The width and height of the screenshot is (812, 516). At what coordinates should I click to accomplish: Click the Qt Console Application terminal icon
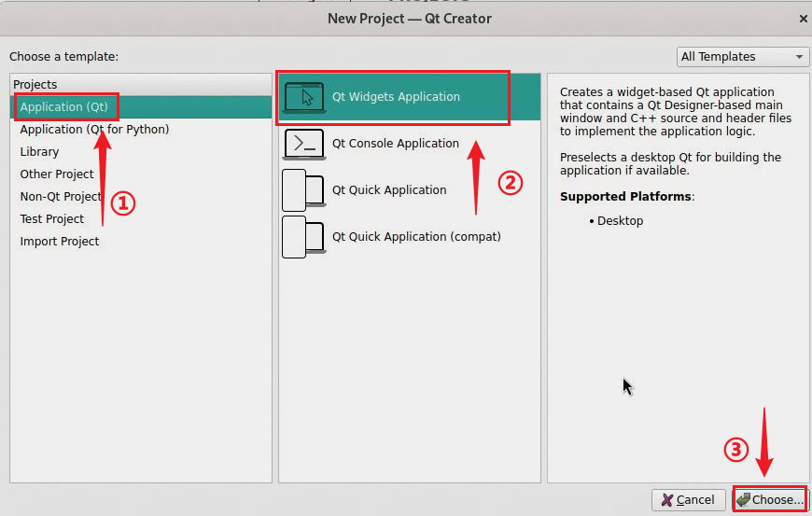[x=303, y=144]
